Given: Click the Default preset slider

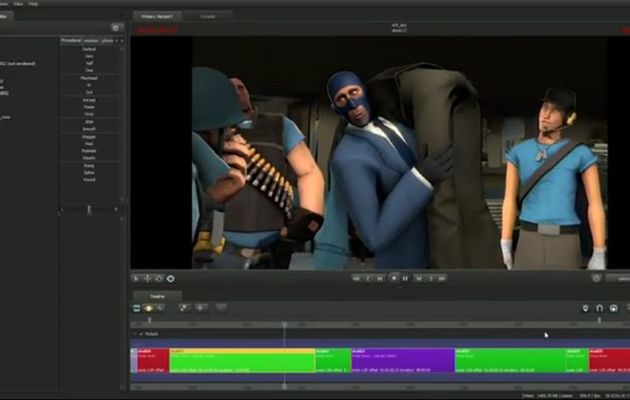Looking at the screenshot, I should click(x=89, y=49).
